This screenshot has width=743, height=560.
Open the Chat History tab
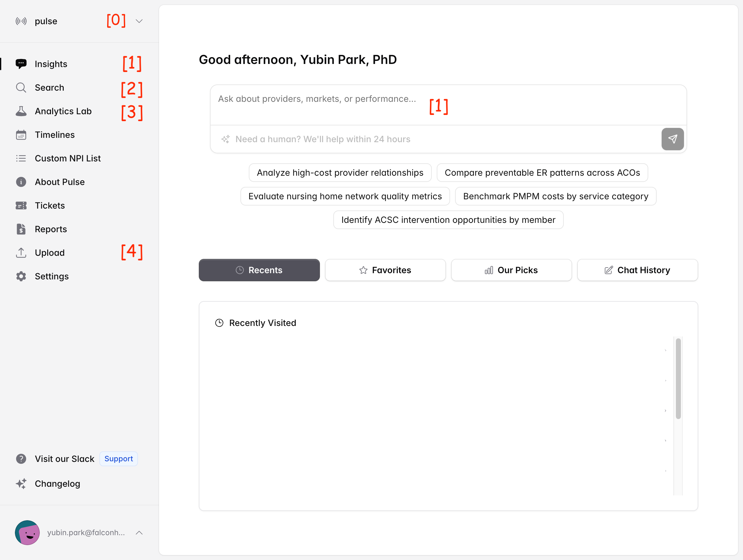pos(637,270)
